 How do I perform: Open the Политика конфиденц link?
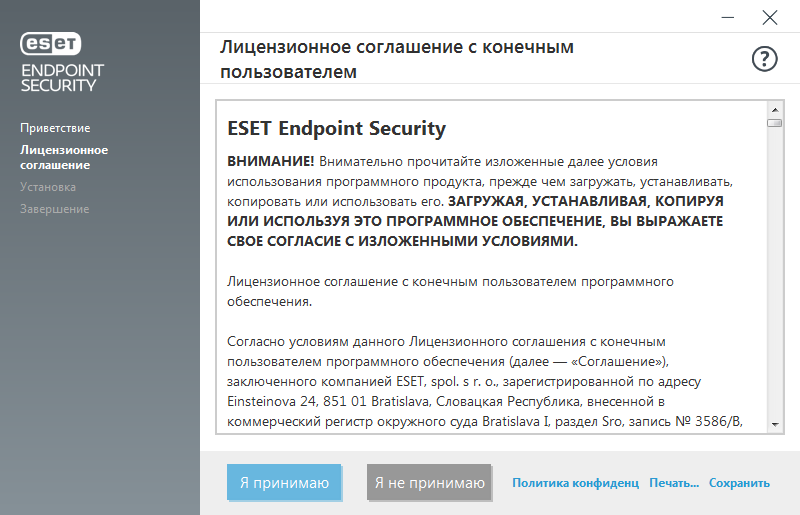tap(575, 483)
